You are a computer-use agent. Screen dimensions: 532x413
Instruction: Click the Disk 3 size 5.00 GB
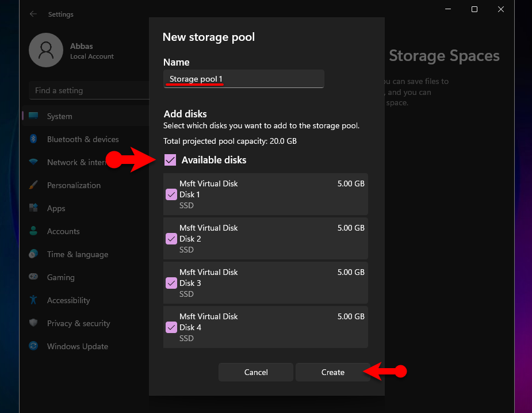point(351,272)
